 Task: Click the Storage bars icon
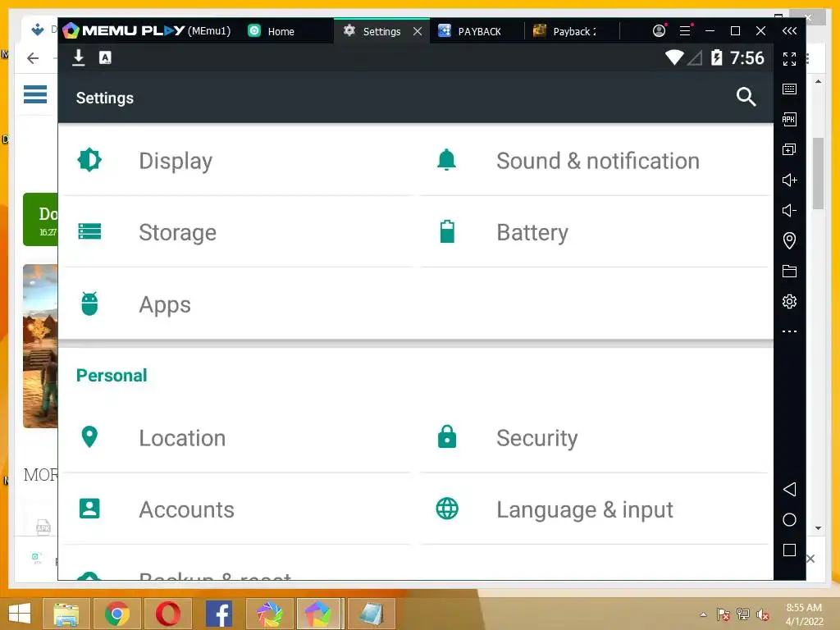[89, 231]
